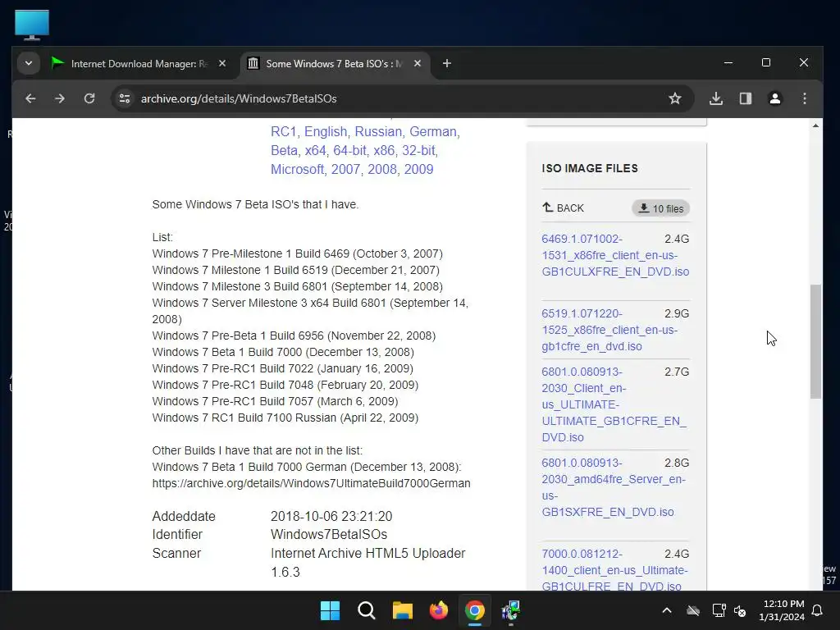Click the 10 files download button

(x=661, y=208)
